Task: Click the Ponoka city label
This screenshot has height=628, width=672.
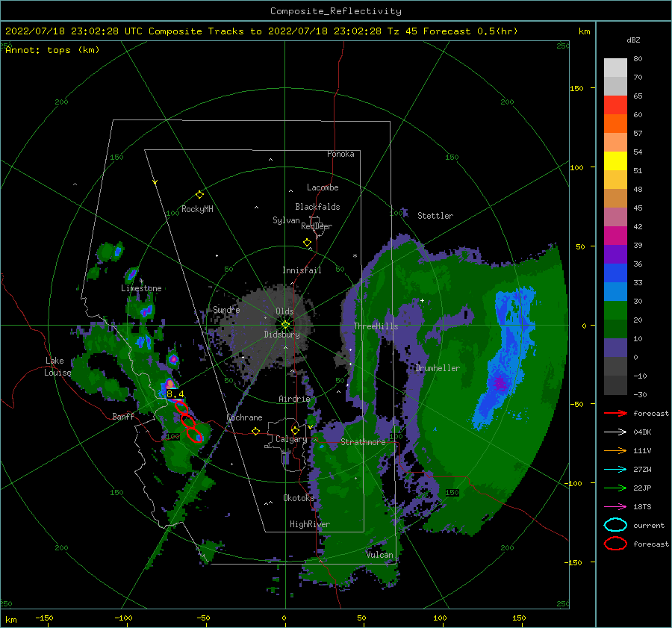Action: (x=340, y=154)
